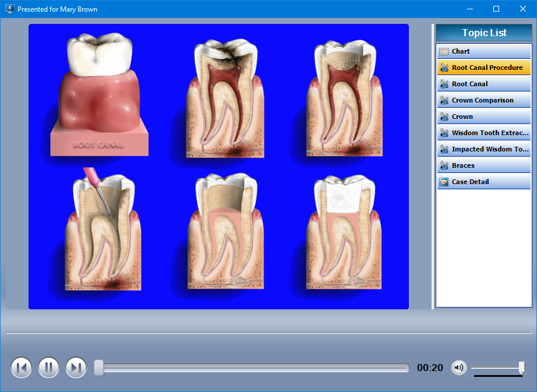Click the Topic List header
Viewport: 537px width, 392px height.
(483, 33)
